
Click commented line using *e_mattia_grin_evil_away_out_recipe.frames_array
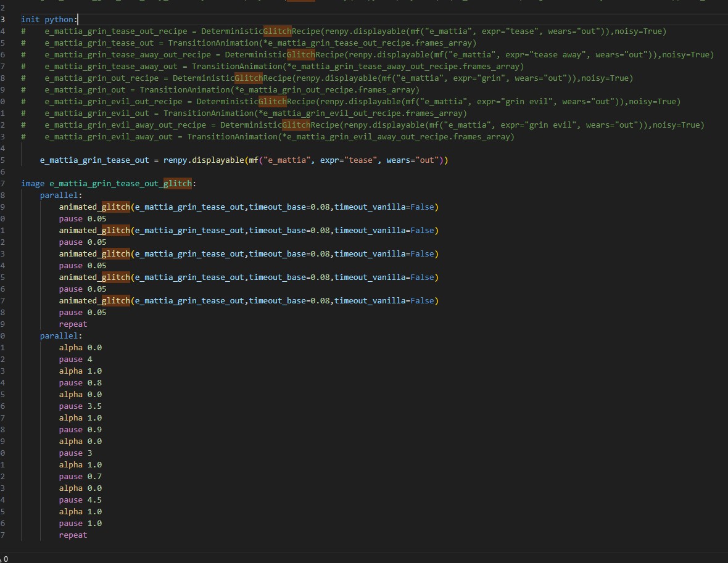tap(267, 136)
